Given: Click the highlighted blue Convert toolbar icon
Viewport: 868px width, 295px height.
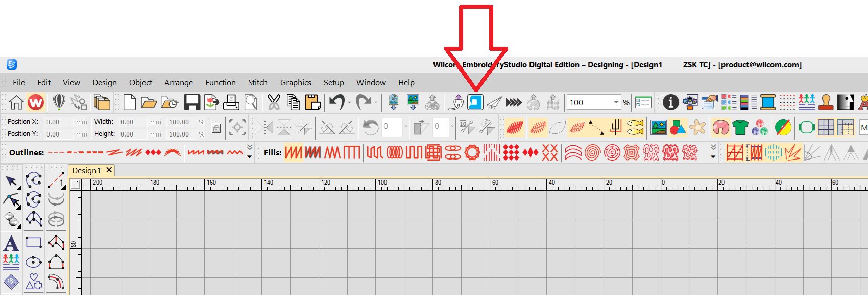Looking at the screenshot, I should pos(475,102).
